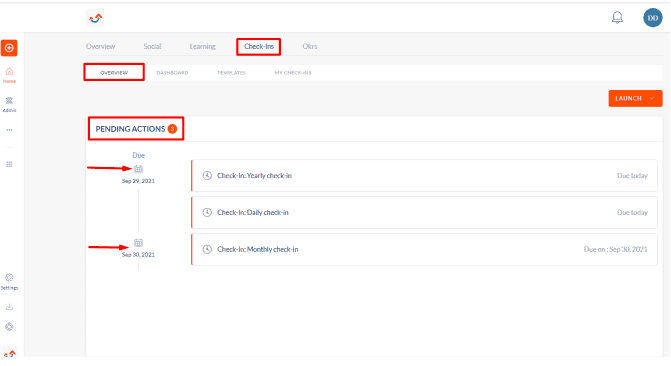
Task: Click the Launch button
Action: [x=635, y=98]
